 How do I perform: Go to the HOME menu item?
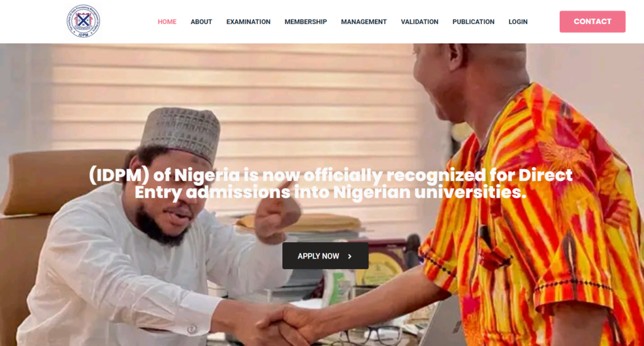point(167,22)
